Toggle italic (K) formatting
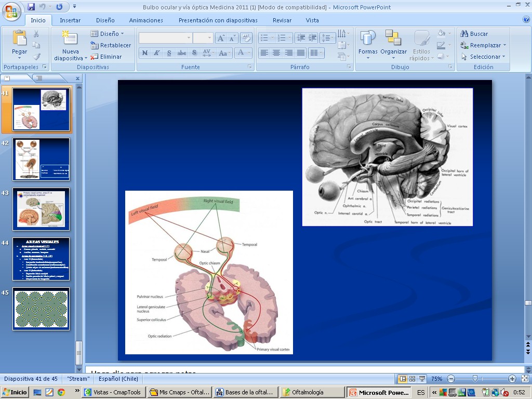532x399 pixels. click(x=156, y=53)
